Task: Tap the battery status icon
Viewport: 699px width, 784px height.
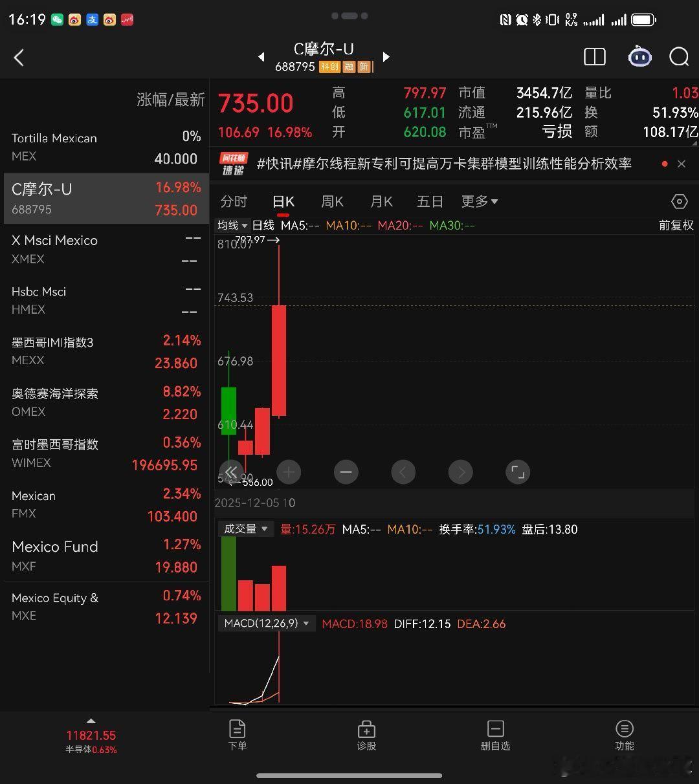Action: 643,20
